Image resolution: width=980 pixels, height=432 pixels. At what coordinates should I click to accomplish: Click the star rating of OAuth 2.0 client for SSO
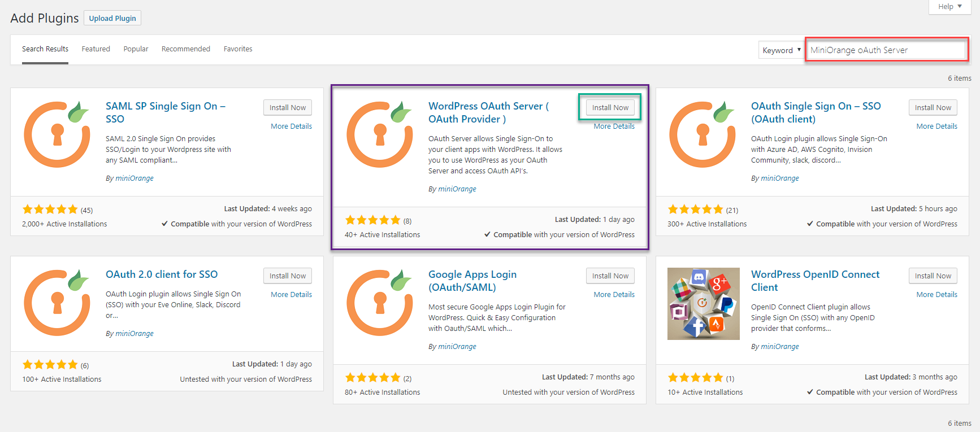click(50, 365)
